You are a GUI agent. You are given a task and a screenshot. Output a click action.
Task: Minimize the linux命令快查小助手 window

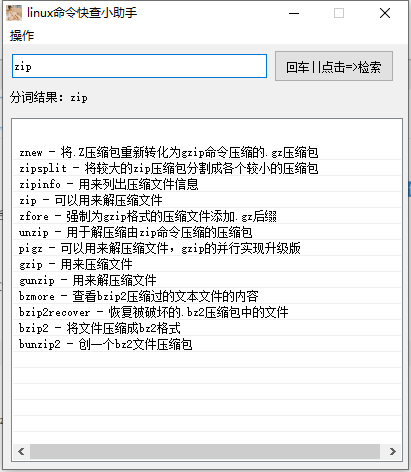click(294, 13)
